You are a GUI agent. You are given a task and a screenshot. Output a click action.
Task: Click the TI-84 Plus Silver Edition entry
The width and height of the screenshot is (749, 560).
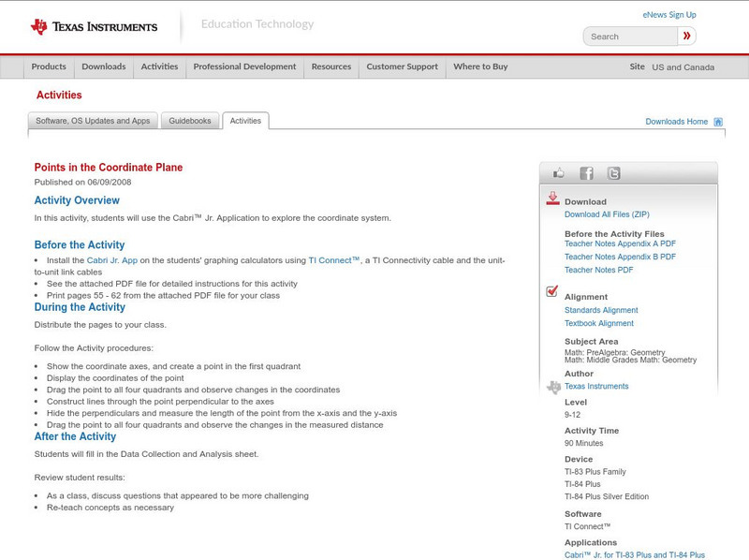coord(607,496)
